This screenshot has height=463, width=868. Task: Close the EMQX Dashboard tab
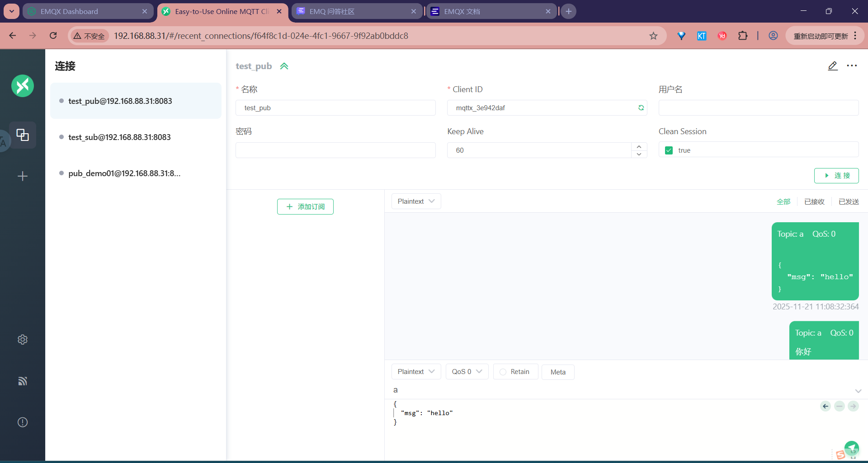[x=145, y=12]
